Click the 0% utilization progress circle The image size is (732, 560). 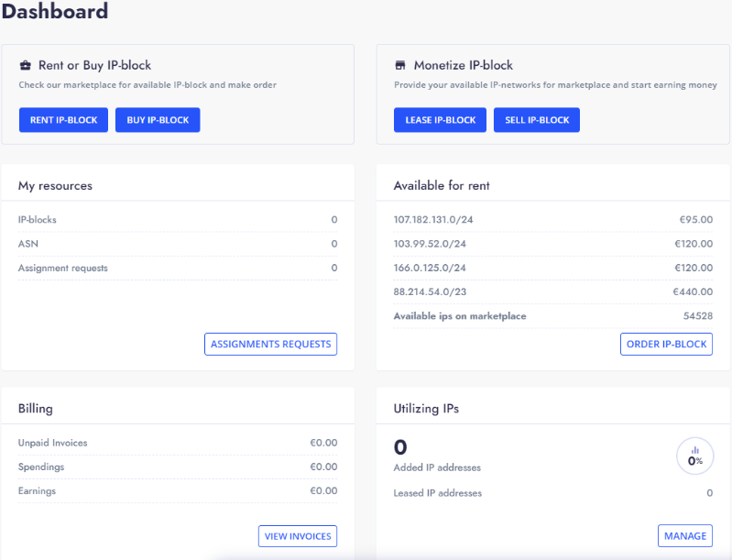pyautogui.click(x=695, y=456)
